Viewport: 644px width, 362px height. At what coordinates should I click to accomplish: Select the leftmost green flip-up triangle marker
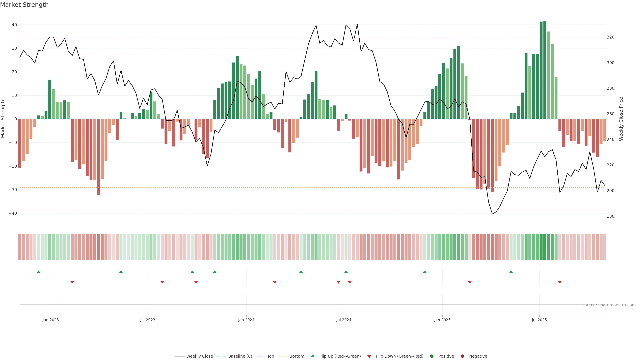point(39,272)
